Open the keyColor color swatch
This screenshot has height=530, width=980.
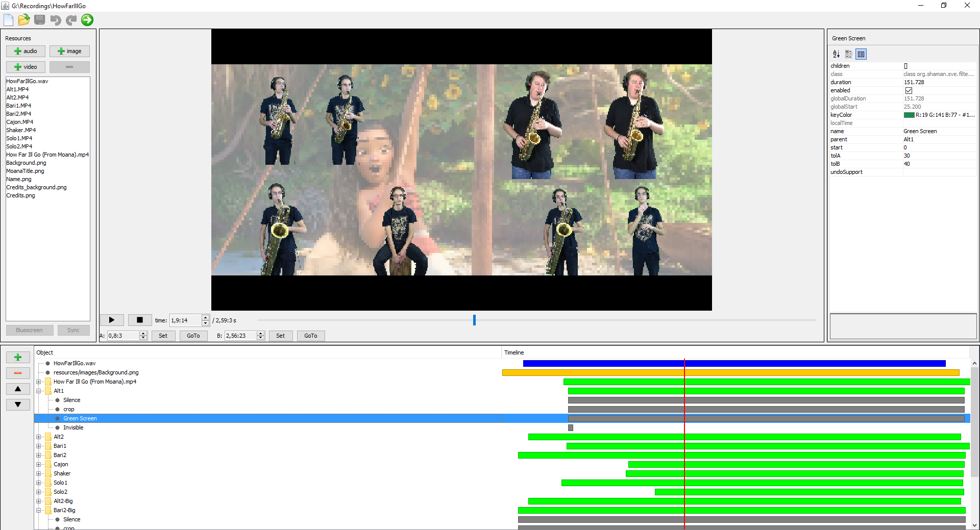coord(910,115)
